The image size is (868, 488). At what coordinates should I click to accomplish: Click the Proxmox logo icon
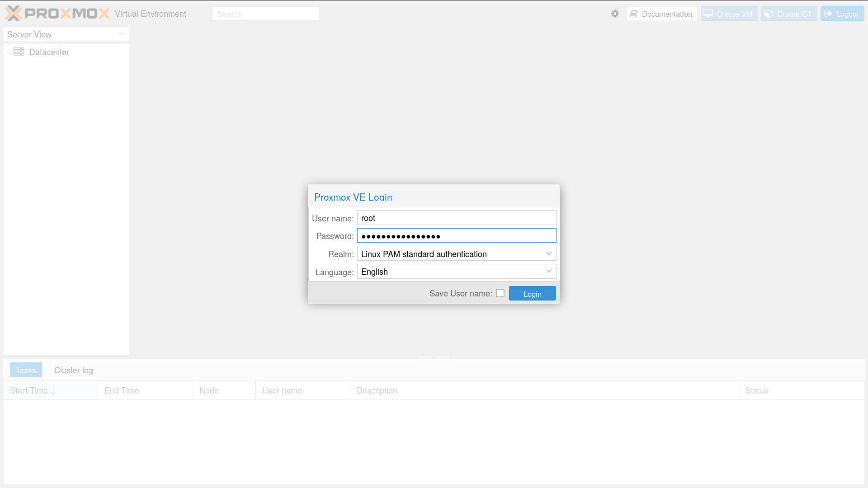14,14
